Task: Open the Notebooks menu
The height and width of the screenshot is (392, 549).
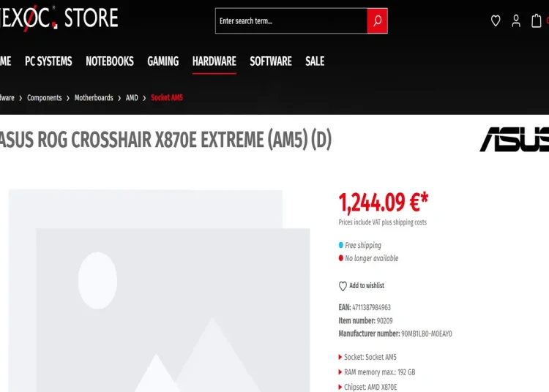Action: (x=110, y=61)
